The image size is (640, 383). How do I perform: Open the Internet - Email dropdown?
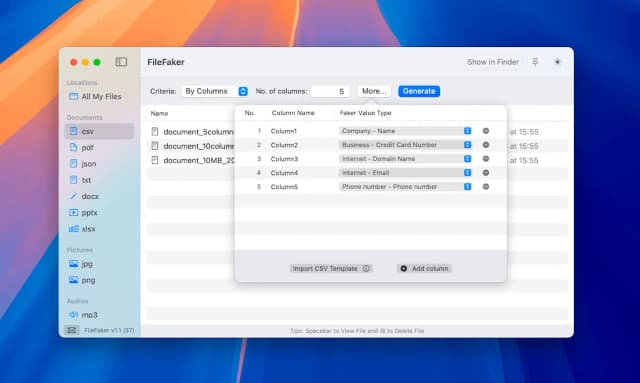[x=405, y=173]
